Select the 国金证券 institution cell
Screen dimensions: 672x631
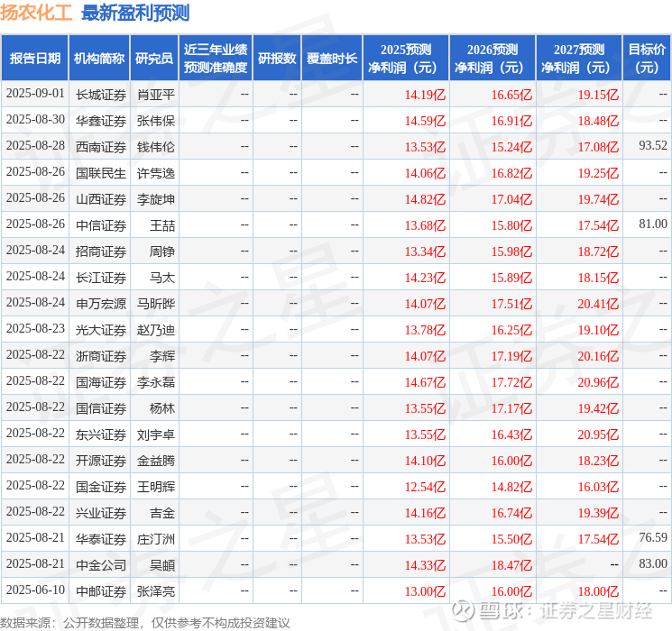click(x=101, y=486)
